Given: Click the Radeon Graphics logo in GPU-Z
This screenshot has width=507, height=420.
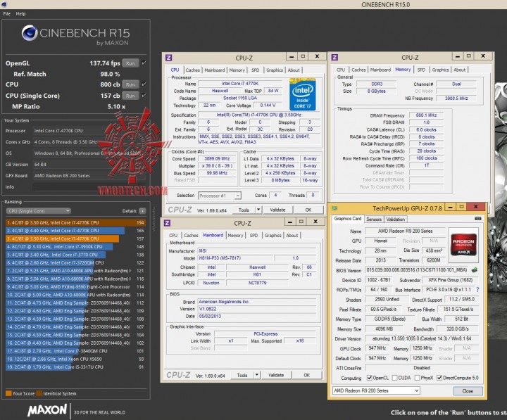Looking at the screenshot, I should tap(463, 244).
